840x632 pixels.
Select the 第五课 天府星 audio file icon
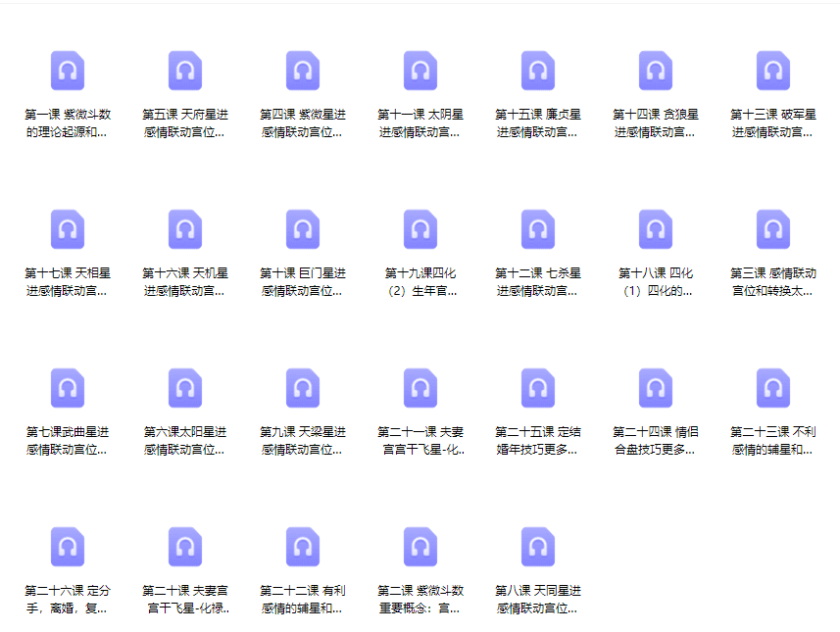pos(185,72)
